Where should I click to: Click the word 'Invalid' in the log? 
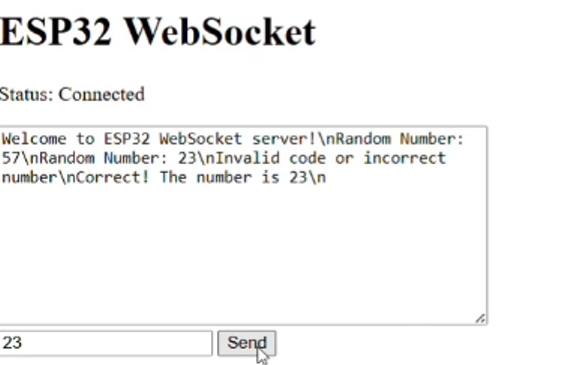[x=247, y=158]
